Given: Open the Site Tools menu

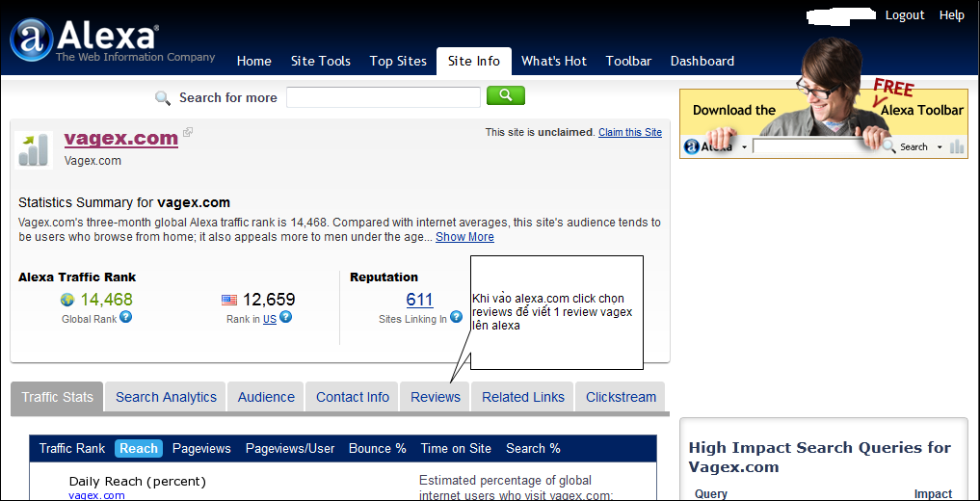Looking at the screenshot, I should click(x=321, y=62).
